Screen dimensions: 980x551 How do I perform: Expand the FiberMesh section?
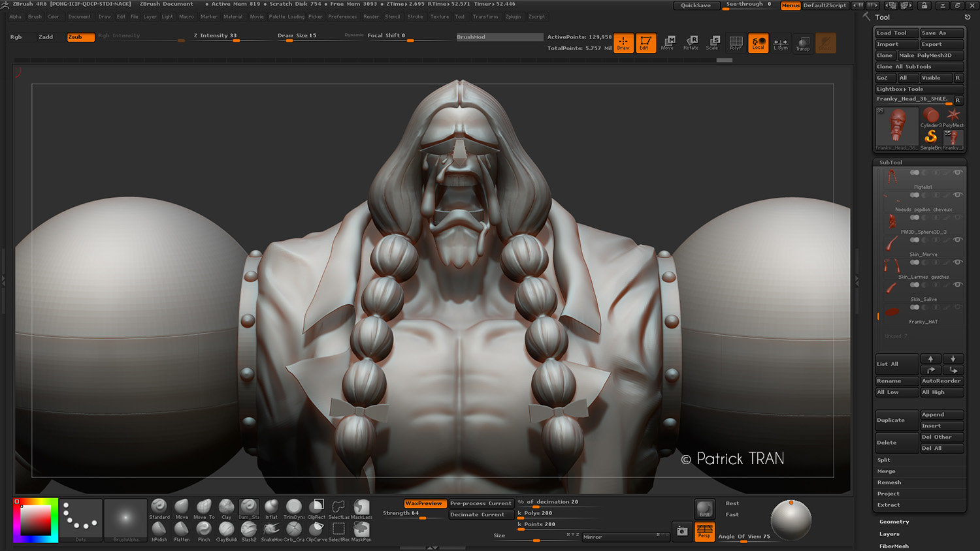(x=894, y=546)
